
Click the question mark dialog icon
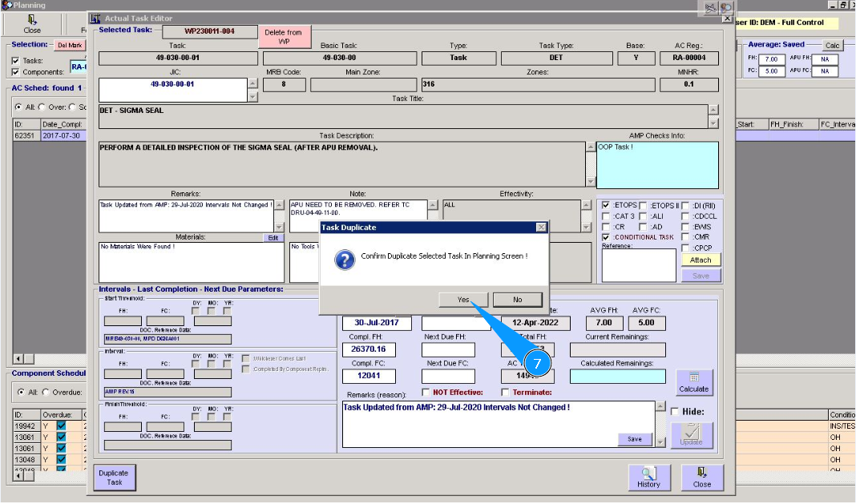(345, 260)
